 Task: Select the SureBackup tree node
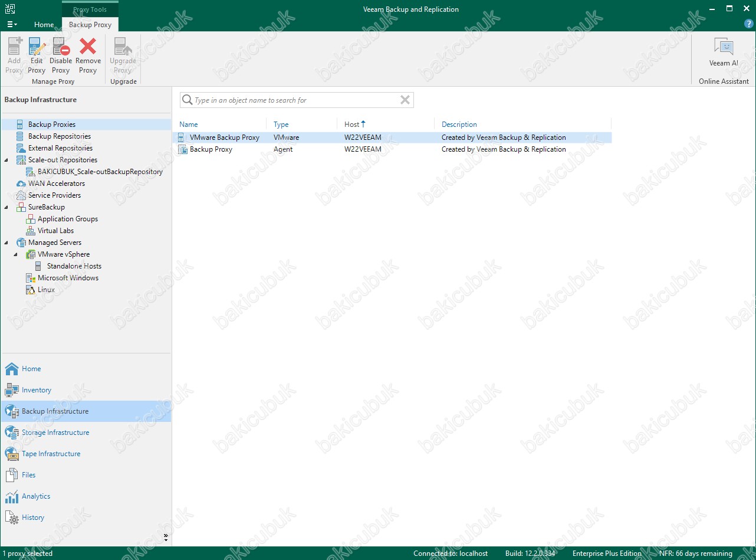(x=47, y=207)
